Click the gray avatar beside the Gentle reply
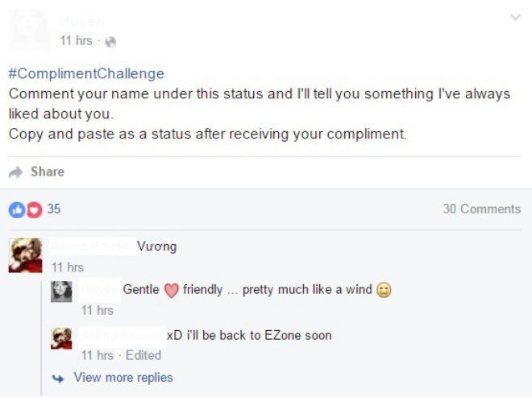The width and height of the screenshot is (532, 397). 61,292
